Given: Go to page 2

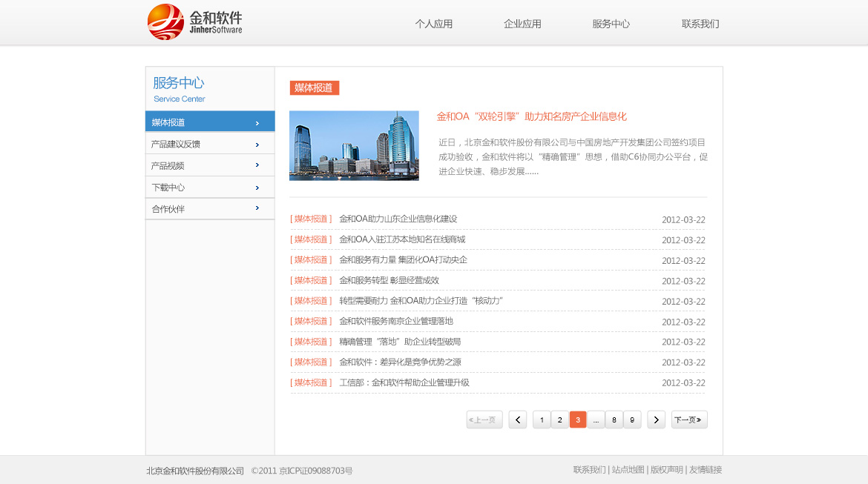Looking at the screenshot, I should coord(559,420).
